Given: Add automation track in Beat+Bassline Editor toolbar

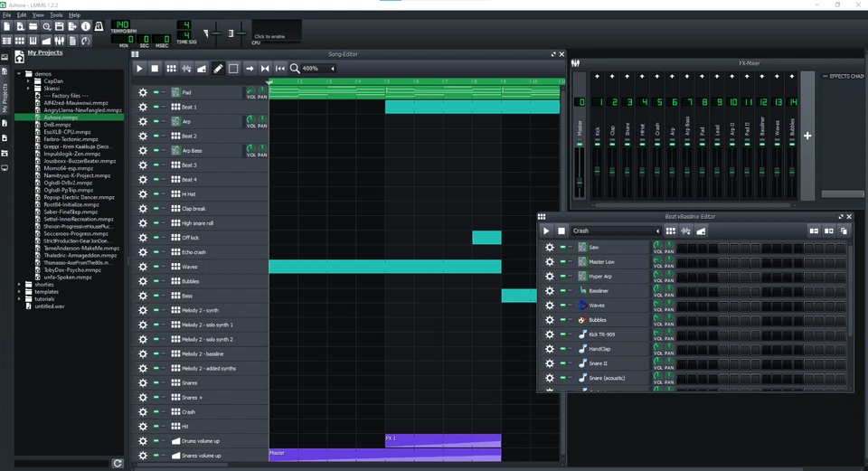Looking at the screenshot, I should (701, 231).
